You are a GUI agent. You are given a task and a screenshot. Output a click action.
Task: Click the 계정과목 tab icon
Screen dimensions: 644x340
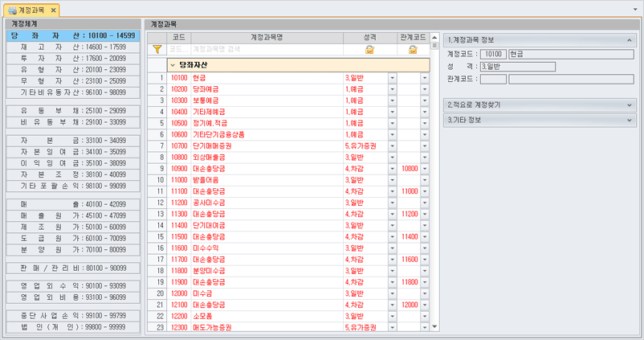(12, 10)
